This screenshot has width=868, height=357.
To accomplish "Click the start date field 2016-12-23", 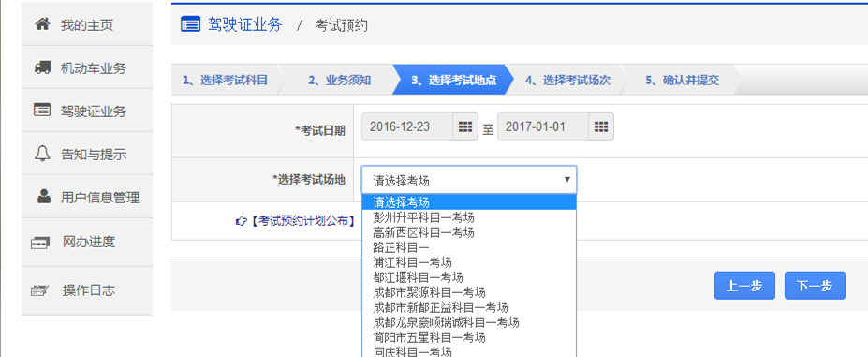I will (407, 126).
